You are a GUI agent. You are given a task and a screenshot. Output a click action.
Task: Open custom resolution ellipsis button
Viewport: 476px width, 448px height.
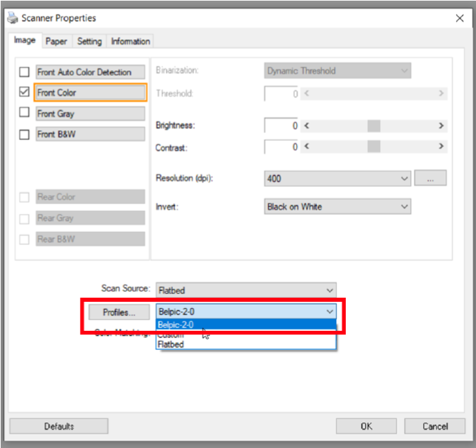click(431, 179)
